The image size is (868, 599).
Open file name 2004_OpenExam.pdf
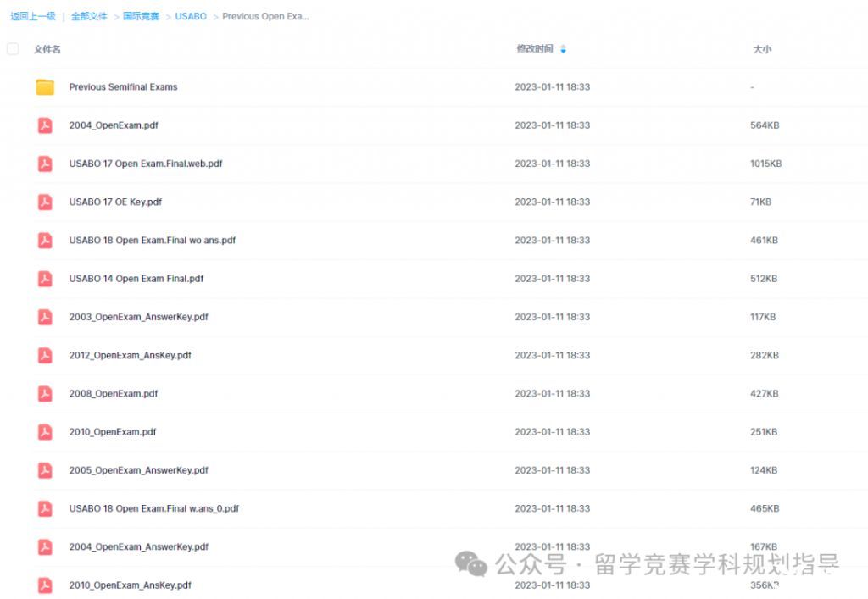click(114, 125)
